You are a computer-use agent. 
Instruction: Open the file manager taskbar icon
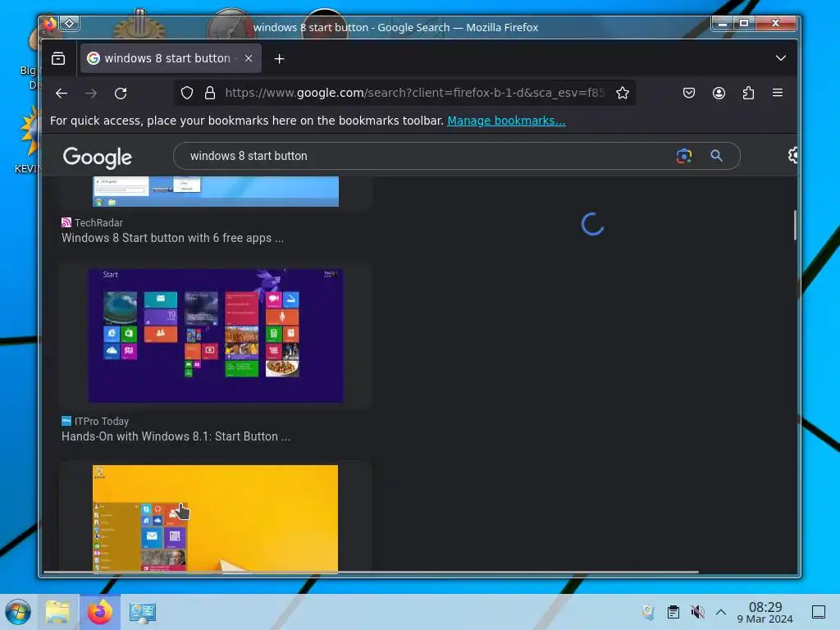click(58, 612)
